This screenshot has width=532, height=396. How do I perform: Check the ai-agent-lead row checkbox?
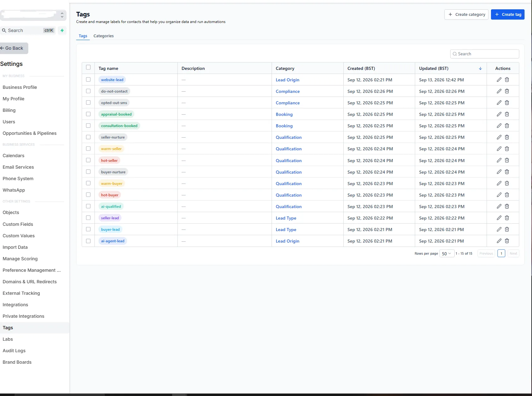point(88,241)
